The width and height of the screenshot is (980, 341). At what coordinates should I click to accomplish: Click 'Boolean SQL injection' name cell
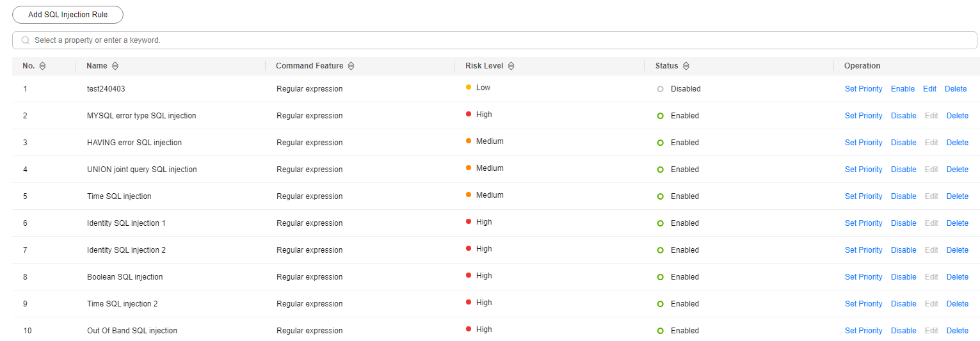125,277
